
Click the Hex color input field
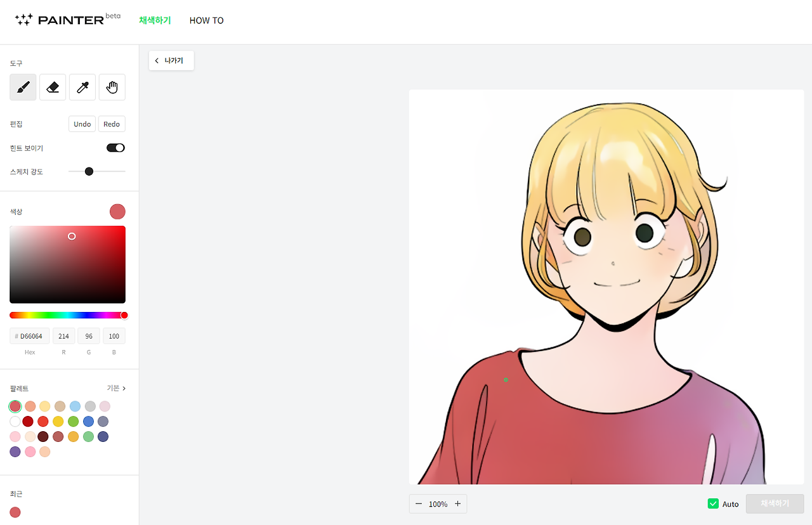tap(29, 335)
